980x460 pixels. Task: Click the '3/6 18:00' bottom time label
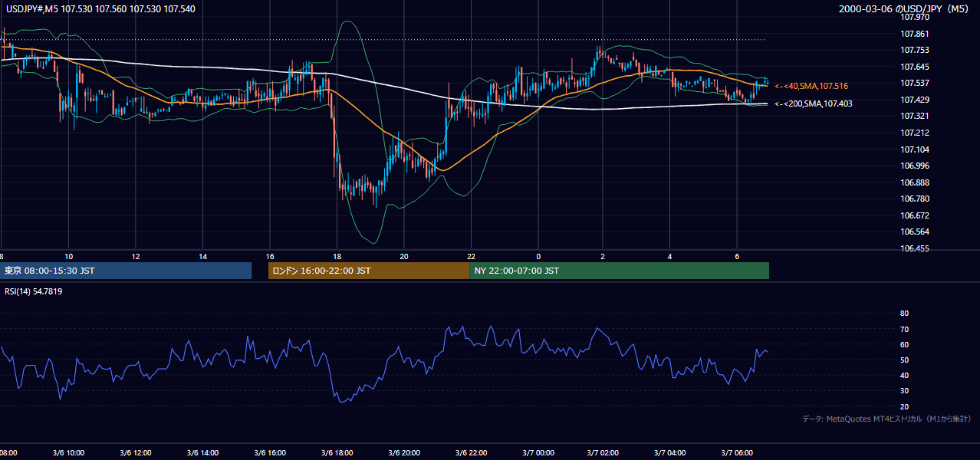click(x=337, y=453)
